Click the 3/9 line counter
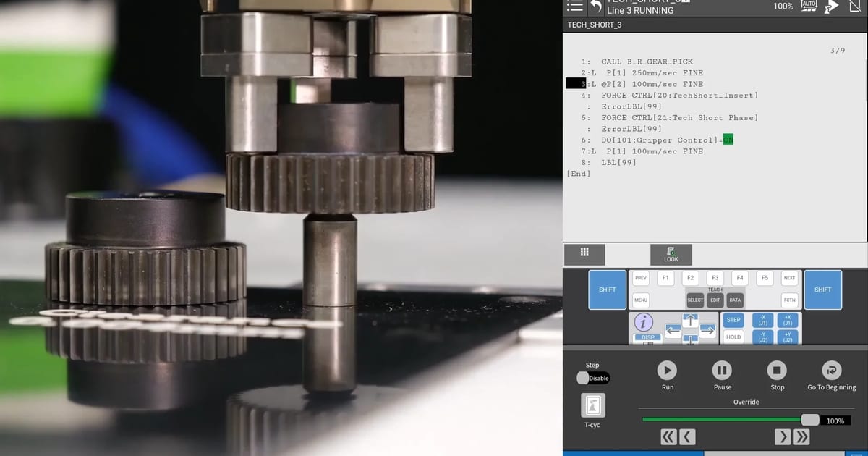Image resolution: width=868 pixels, height=456 pixels. click(x=838, y=51)
